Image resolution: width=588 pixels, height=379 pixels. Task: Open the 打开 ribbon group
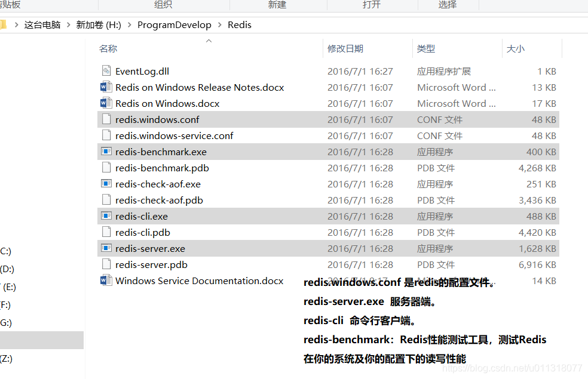pos(372,5)
